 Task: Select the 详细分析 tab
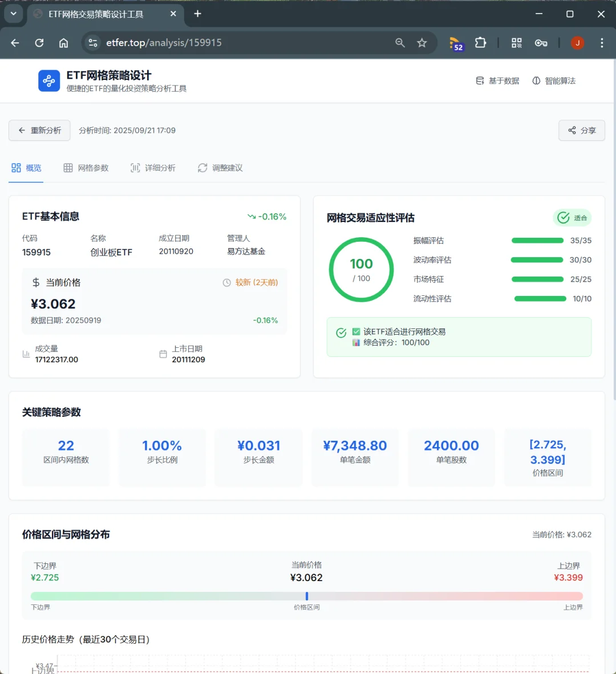click(x=153, y=168)
